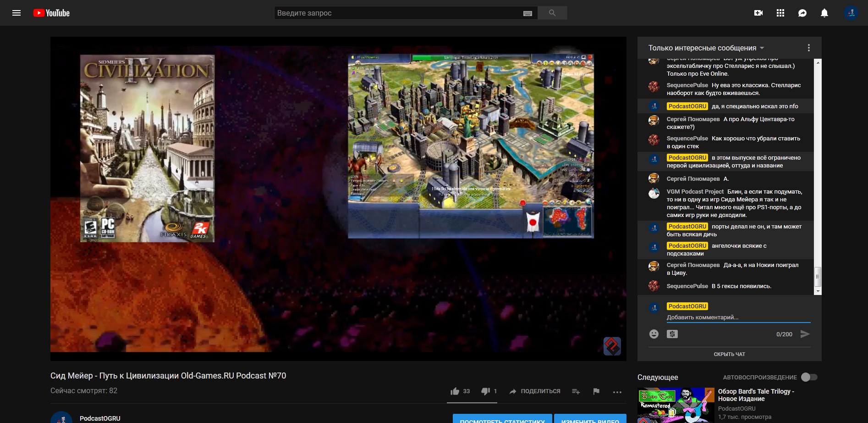Image resolution: width=868 pixels, height=423 pixels.
Task: Click SequencePulse name on 'В 5 гексы появились' message
Action: pyautogui.click(x=687, y=286)
